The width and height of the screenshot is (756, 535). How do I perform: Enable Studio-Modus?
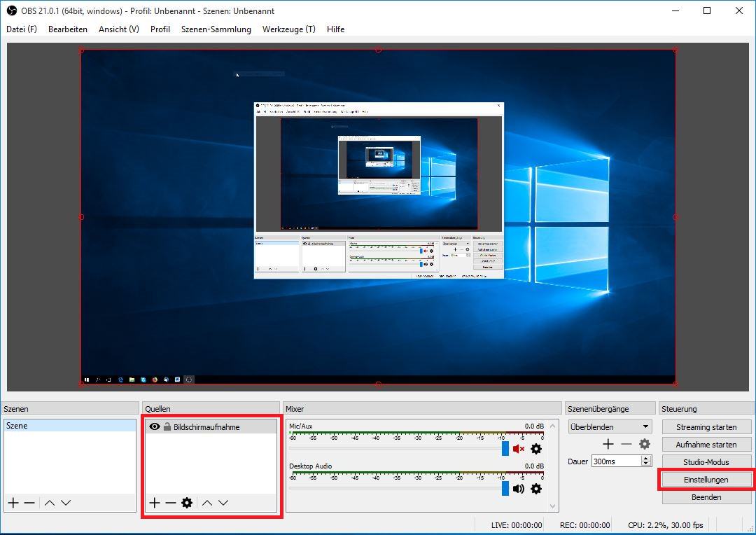pyautogui.click(x=706, y=461)
